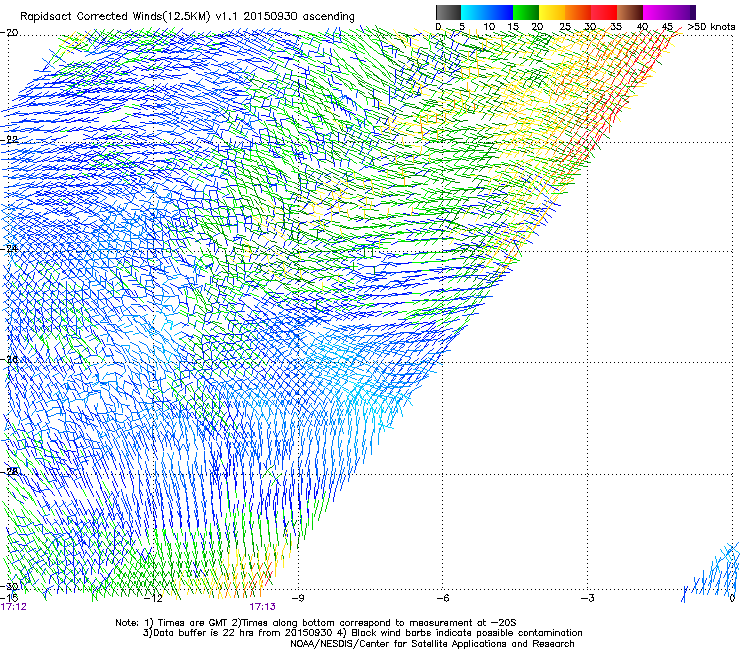Click the '45' legend scale number

pyautogui.click(x=667, y=27)
